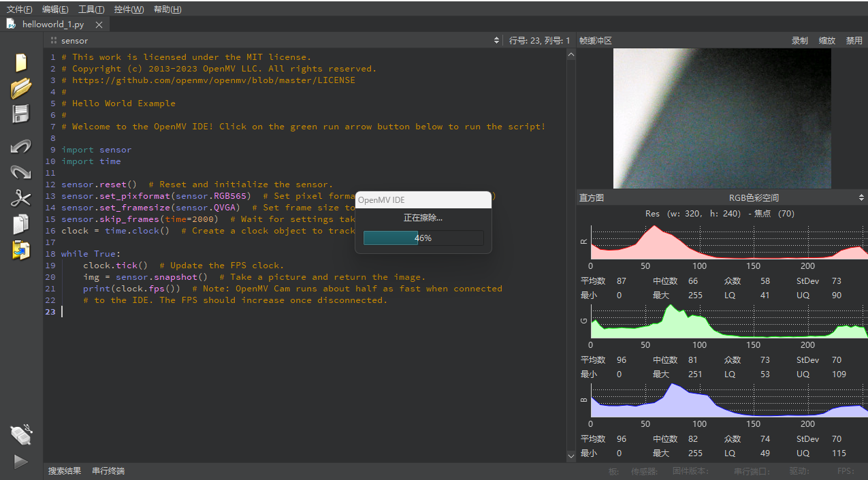Open the 文件(F) menu
Image resolution: width=868 pixels, height=480 pixels.
click(19, 9)
